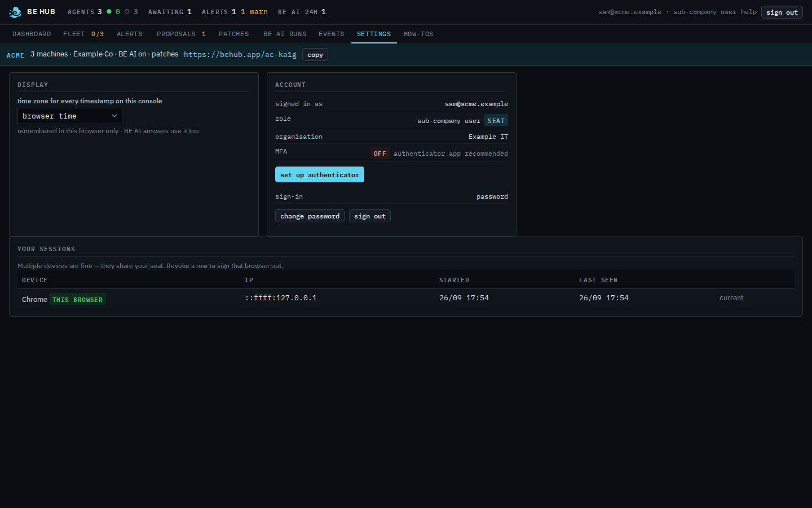Open the Patches tab
Image resolution: width=812 pixels, height=508 pixels.
(234, 34)
